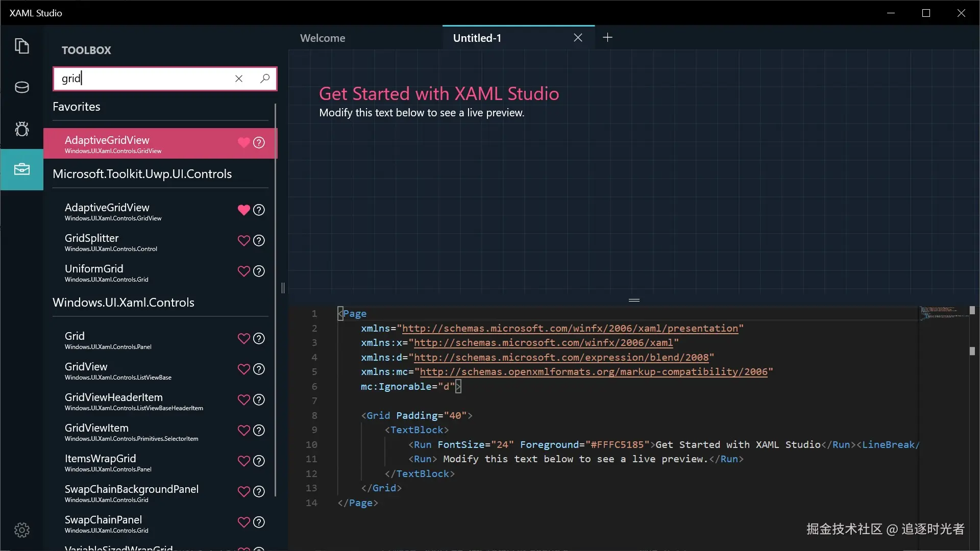
Task: Favorite the GridSplitter control
Action: (x=243, y=240)
